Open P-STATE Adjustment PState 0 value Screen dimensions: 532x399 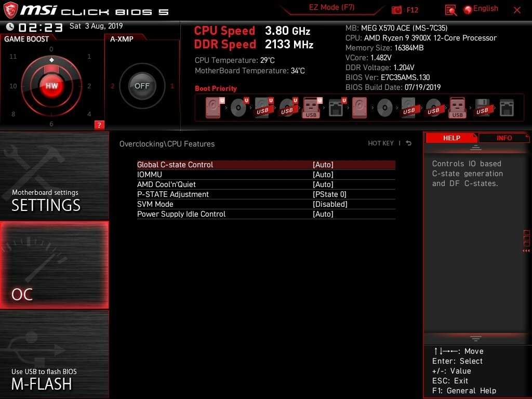(x=329, y=194)
